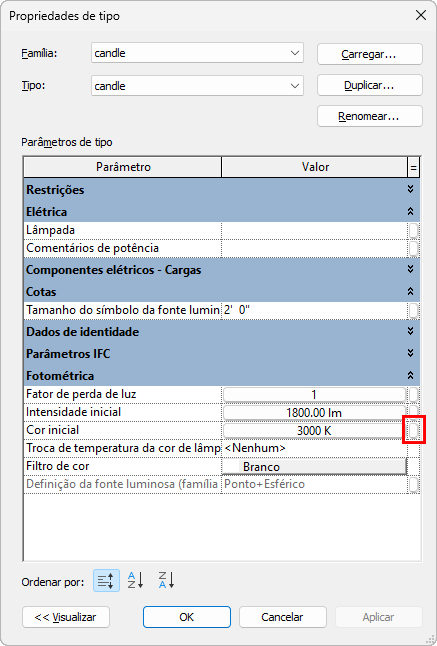Open the Tipo dropdown
Screen dimensions: 437x646
(294, 86)
